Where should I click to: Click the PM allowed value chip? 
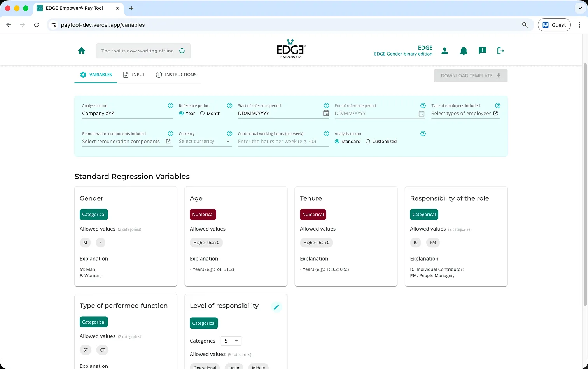(x=433, y=243)
